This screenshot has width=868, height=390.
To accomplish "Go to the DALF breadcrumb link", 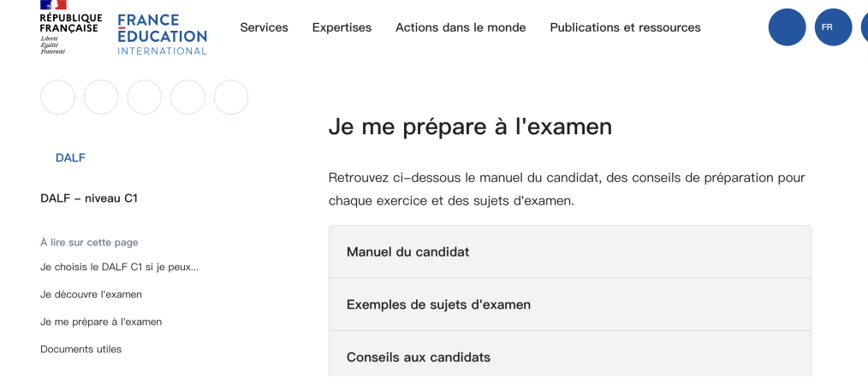I will pos(70,158).
